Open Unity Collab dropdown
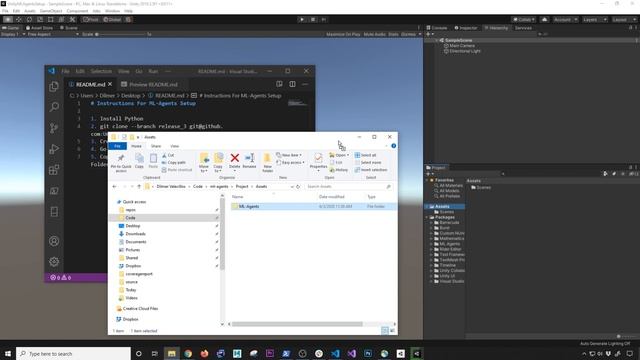The height and width of the screenshot is (360, 640). [x=524, y=20]
